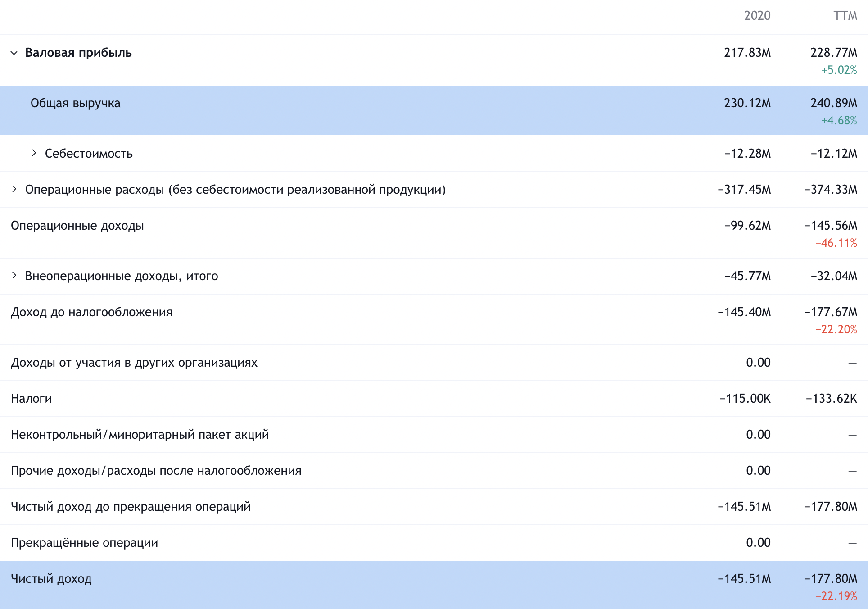Click Доходы от участия в других организациях
The width and height of the screenshot is (868, 609).
134,363
